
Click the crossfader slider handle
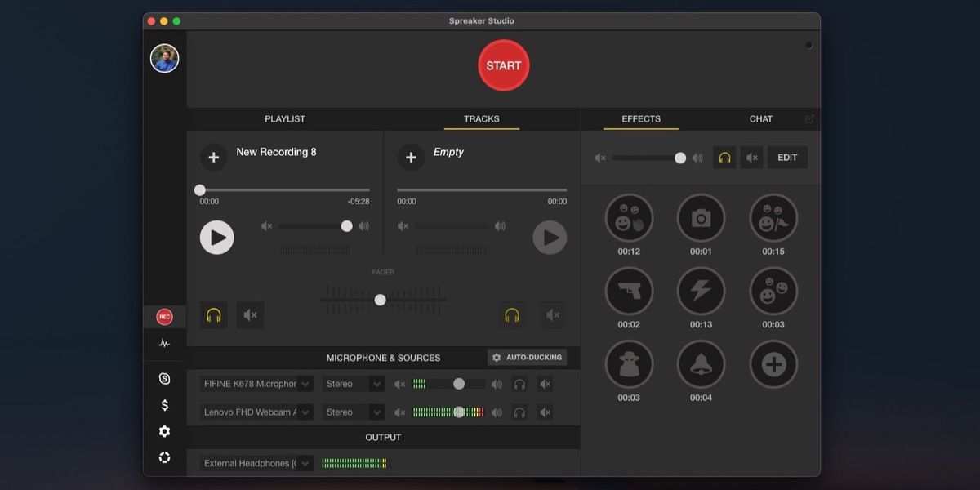click(380, 301)
